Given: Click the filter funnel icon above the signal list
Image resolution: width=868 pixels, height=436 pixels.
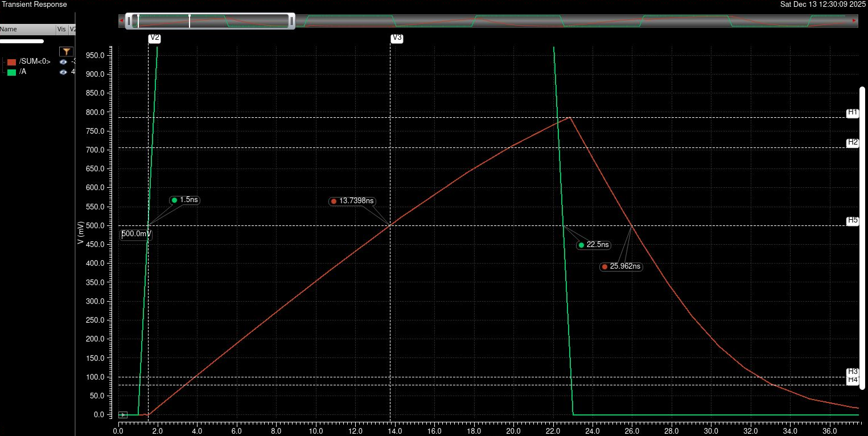Looking at the screenshot, I should [67, 51].
